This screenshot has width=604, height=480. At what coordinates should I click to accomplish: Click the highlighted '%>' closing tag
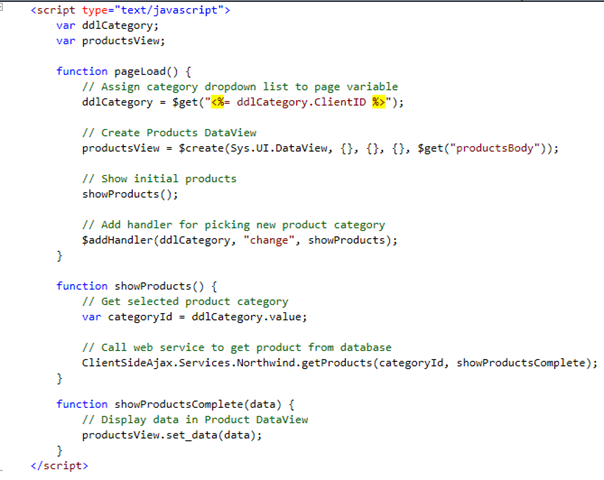click(x=378, y=102)
